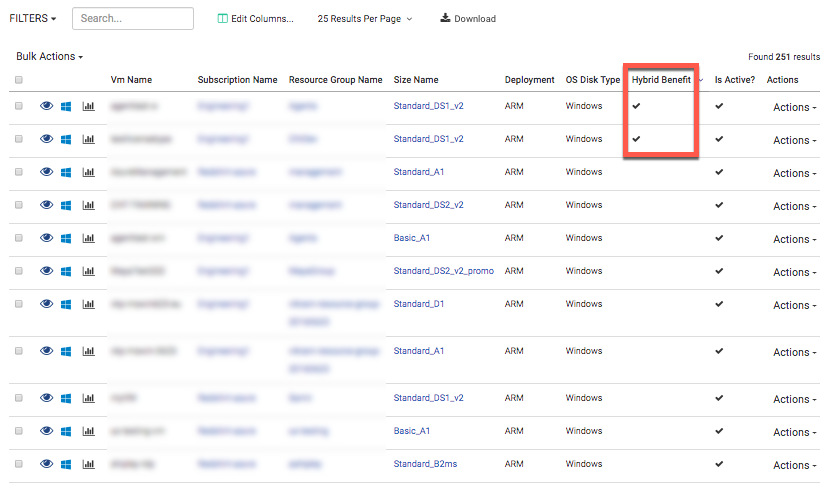Click the eye icon in the Standard_D1 row

click(47, 303)
